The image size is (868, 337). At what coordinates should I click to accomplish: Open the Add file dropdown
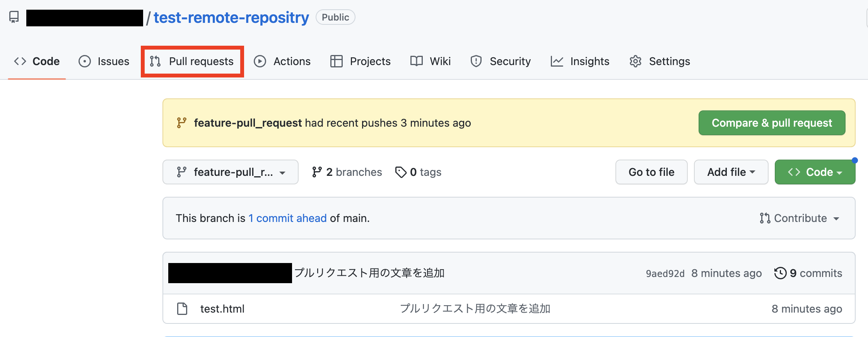[x=731, y=172]
